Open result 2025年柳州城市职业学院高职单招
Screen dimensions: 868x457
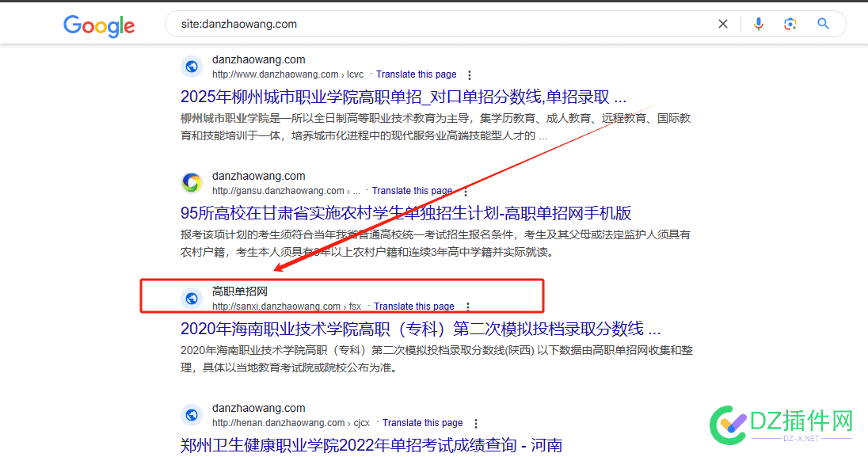tap(404, 97)
